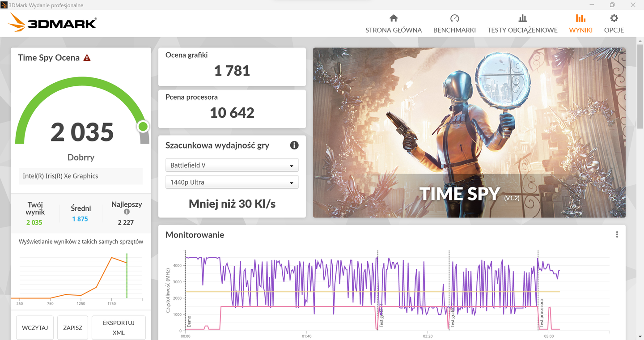Click the EKSPORTUJ XML button
The height and width of the screenshot is (340, 644).
pos(119,327)
